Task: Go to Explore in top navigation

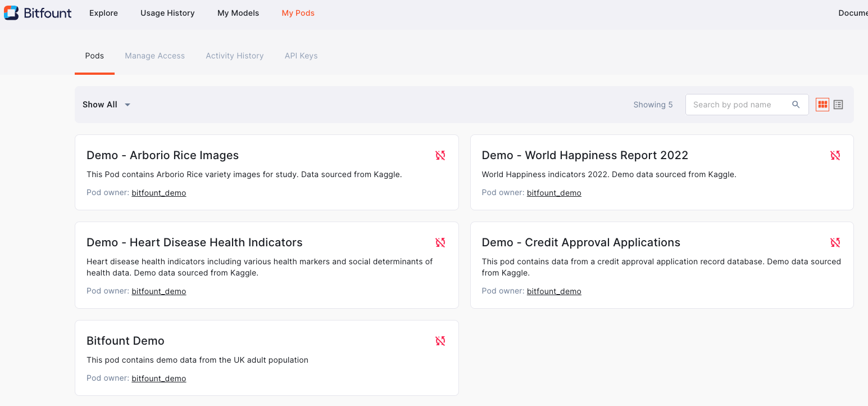Action: [x=103, y=13]
